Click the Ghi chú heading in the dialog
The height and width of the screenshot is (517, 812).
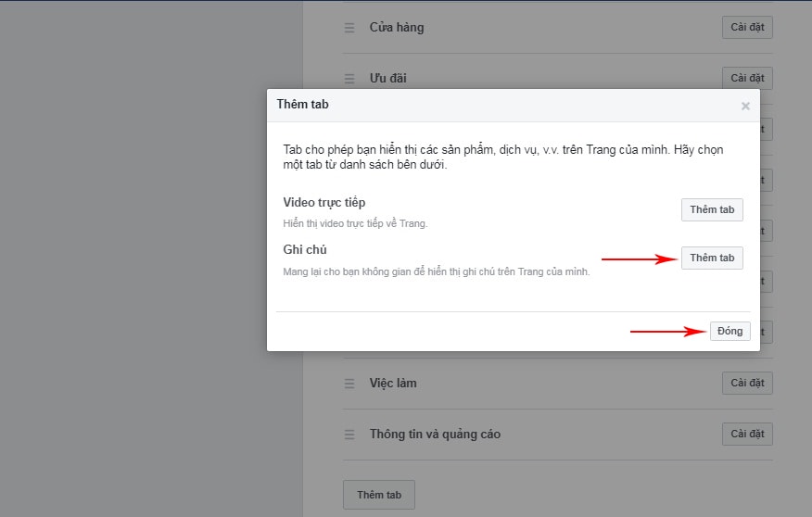tap(304, 250)
